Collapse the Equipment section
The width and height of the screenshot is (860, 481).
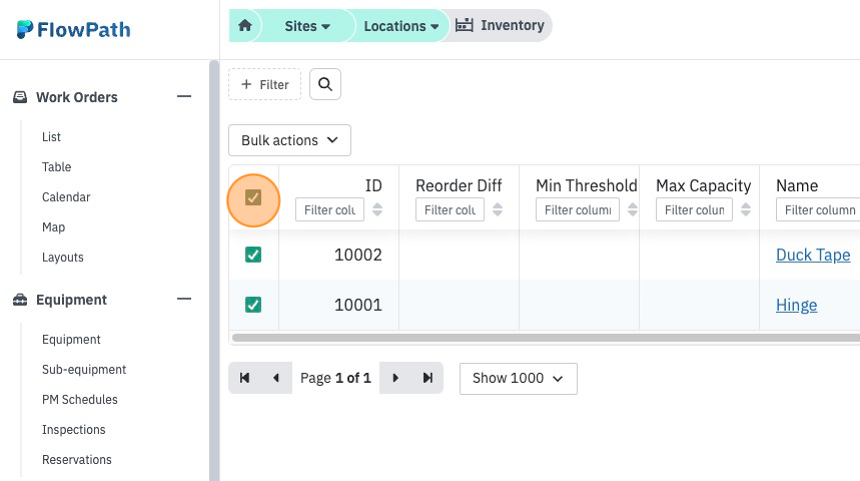tap(184, 299)
